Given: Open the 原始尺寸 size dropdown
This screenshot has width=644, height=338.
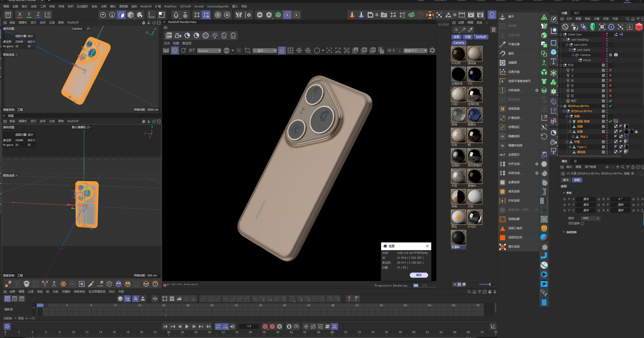Looking at the screenshot, I should click(415, 51).
